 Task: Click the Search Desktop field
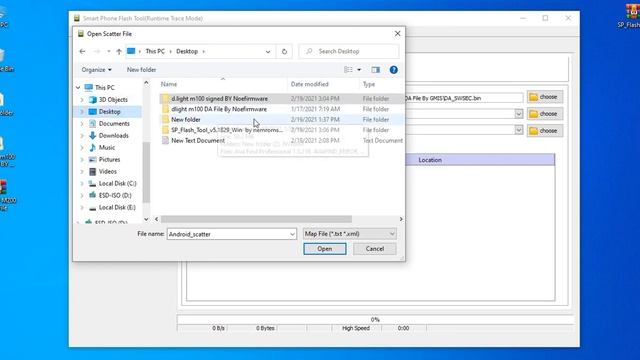pyautogui.click(x=349, y=51)
